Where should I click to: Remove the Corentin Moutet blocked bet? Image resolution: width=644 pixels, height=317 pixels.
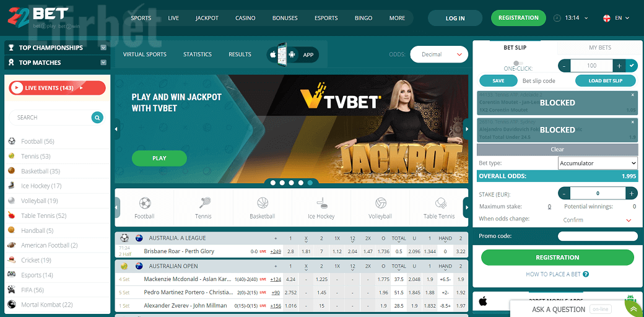(x=632, y=95)
